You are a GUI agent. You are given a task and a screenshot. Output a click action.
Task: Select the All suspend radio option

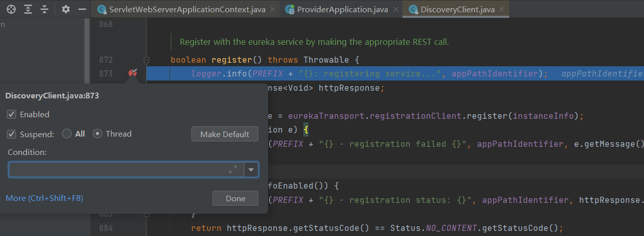point(66,134)
